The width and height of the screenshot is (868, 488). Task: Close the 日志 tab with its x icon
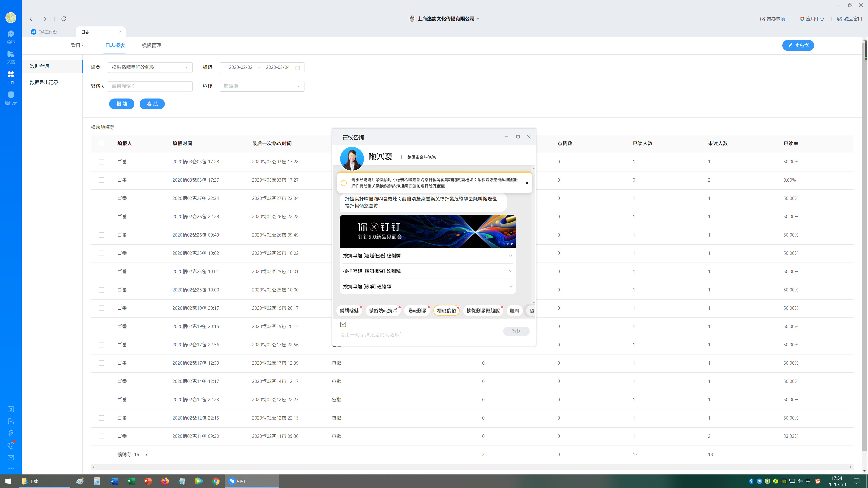(120, 32)
